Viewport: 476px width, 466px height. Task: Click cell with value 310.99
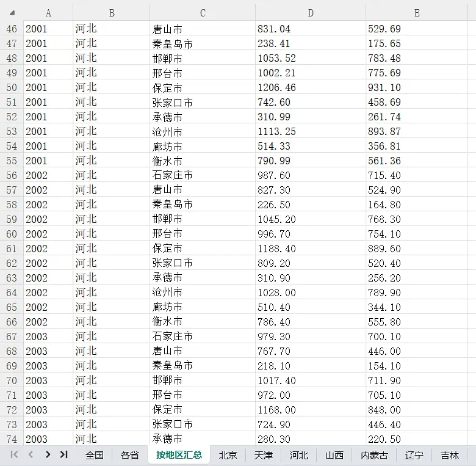(311, 117)
